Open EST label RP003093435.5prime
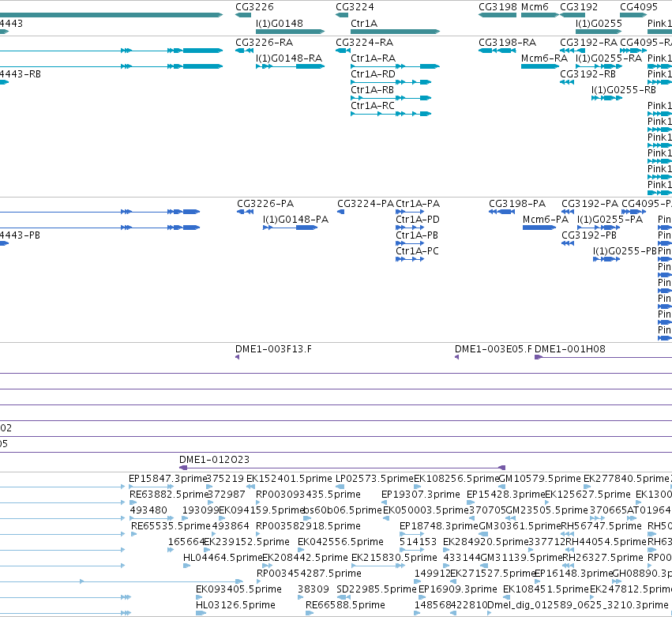672x617 pixels. point(308,495)
